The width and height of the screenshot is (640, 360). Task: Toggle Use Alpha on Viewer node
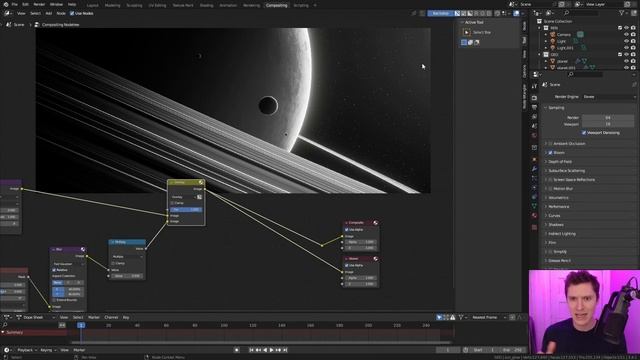(347, 265)
